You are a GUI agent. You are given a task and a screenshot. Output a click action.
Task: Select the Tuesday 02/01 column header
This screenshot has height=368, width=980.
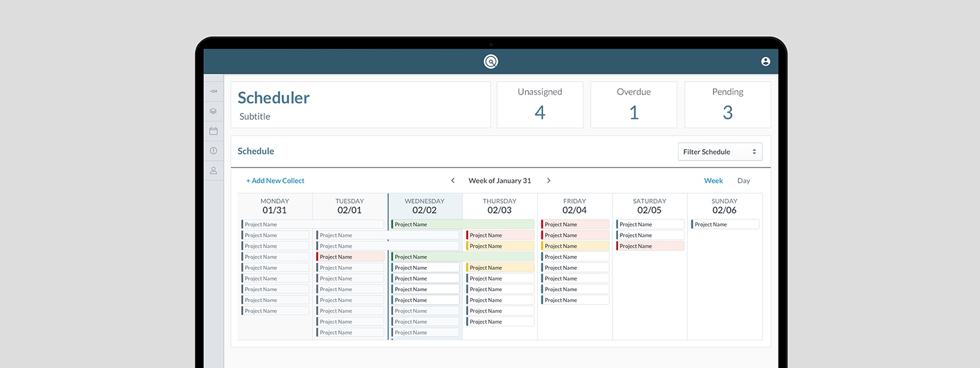[350, 206]
